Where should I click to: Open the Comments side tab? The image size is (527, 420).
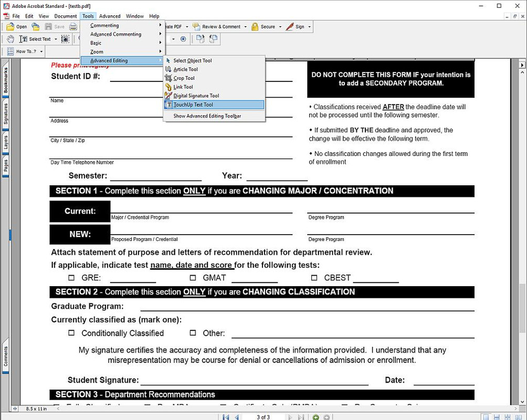5,356
